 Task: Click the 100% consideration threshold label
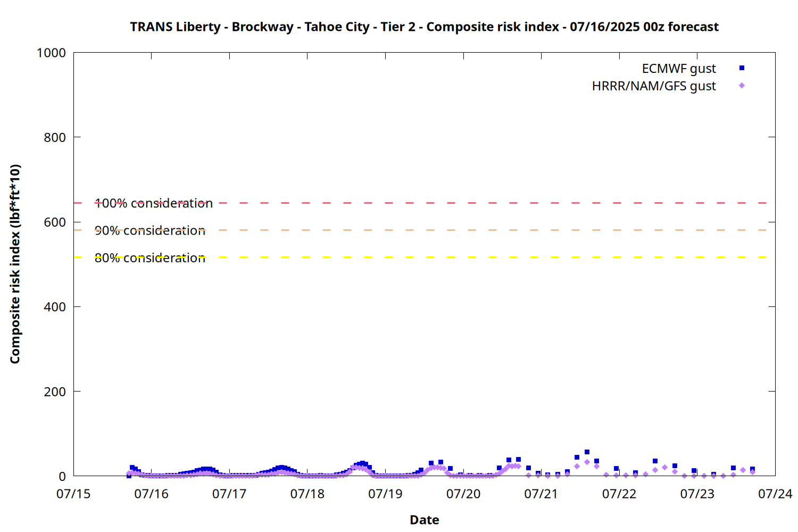[x=154, y=203]
